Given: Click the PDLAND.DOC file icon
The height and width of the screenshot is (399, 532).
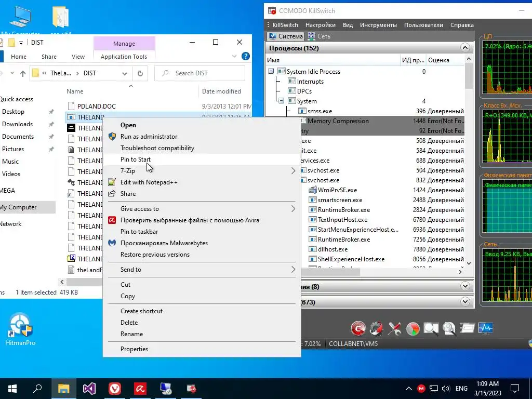Looking at the screenshot, I should click(x=71, y=106).
